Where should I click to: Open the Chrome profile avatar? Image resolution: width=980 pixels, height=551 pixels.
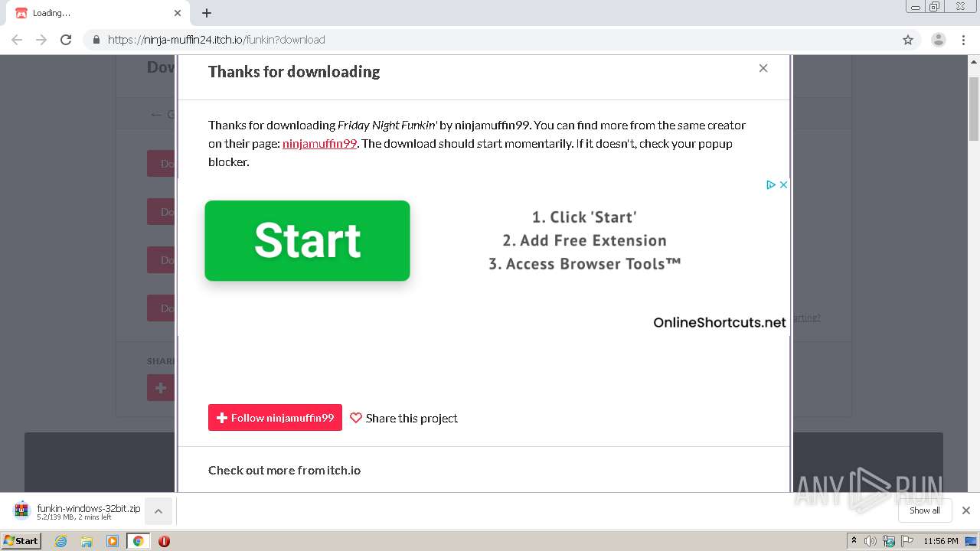pyautogui.click(x=939, y=40)
